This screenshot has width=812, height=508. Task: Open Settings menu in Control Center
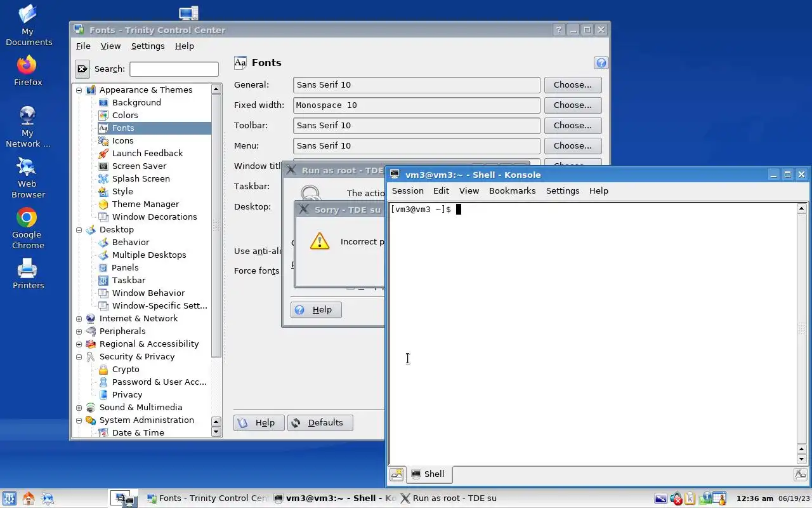tap(148, 46)
